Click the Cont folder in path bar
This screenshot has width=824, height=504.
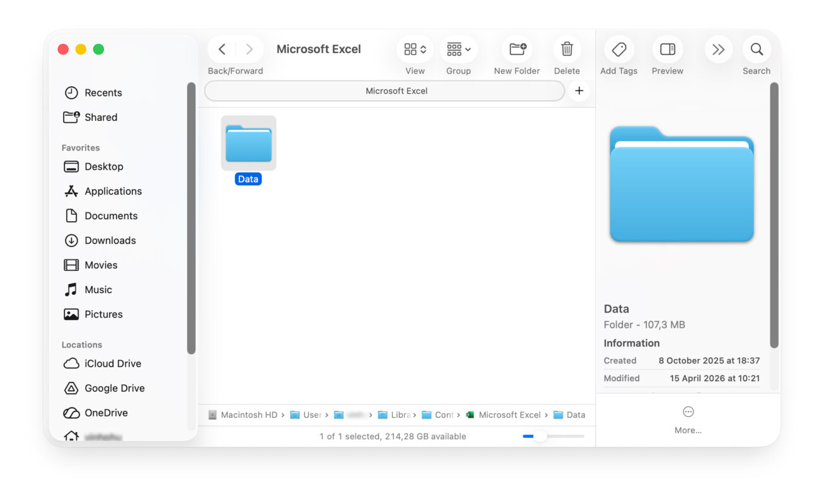point(438,415)
